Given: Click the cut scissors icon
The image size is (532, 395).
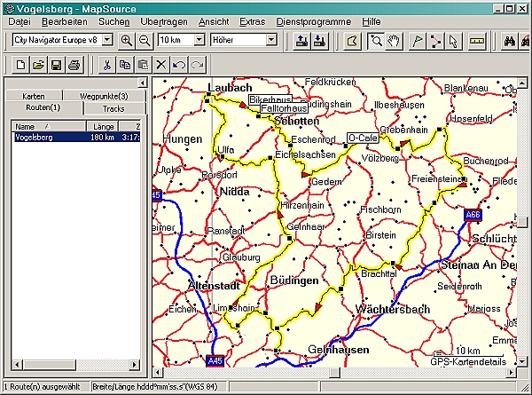Looking at the screenshot, I should point(106,64).
